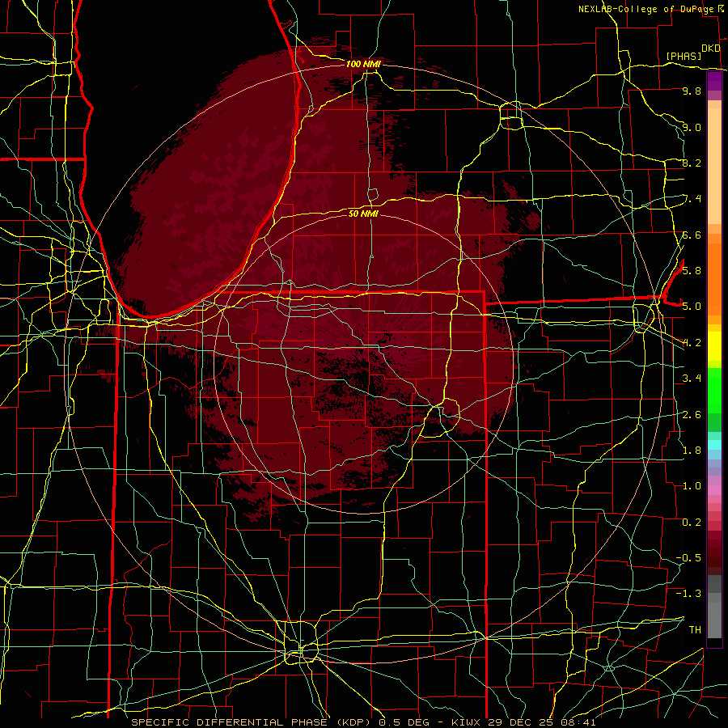
Task: Click the [PHAS] units label
Action: tap(684, 56)
